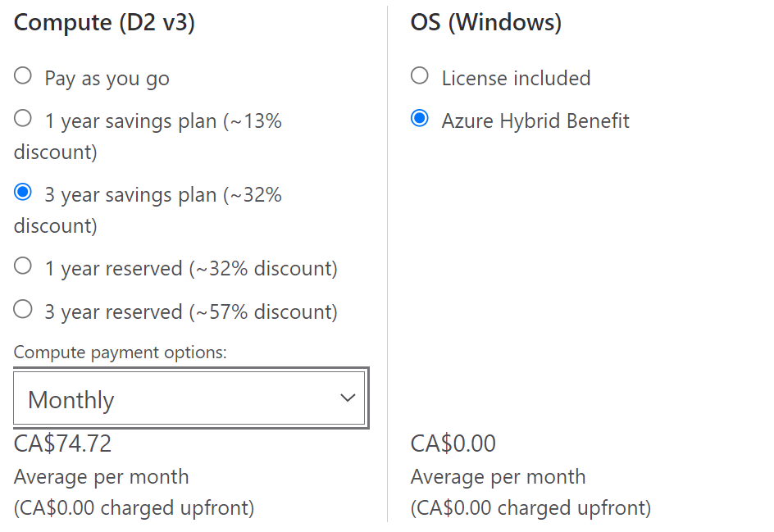Viewport: 774px width, 532px height.
Task: Choose the 1 year reserved option
Action: [x=23, y=266]
